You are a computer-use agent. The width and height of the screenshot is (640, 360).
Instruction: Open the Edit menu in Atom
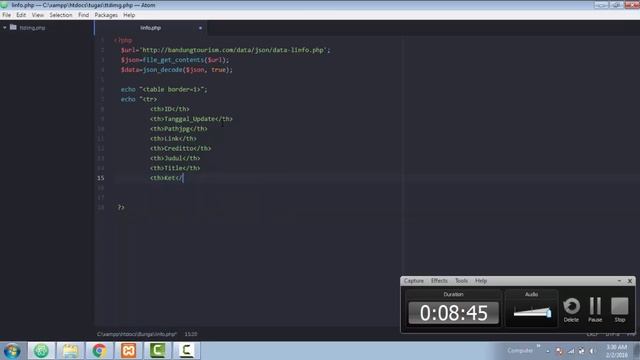(x=21, y=15)
